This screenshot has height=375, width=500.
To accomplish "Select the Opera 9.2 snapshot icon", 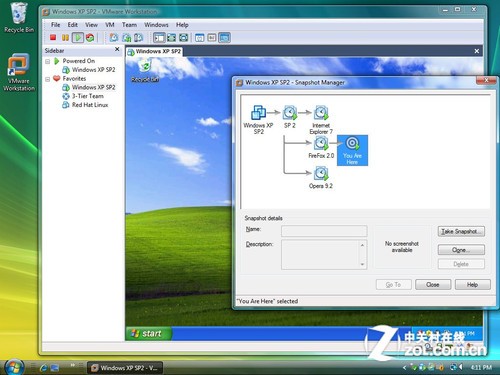I will (321, 174).
